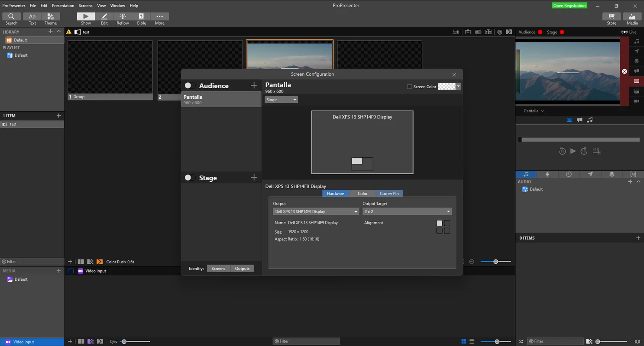Clear the audio layer music note icon

636,41
